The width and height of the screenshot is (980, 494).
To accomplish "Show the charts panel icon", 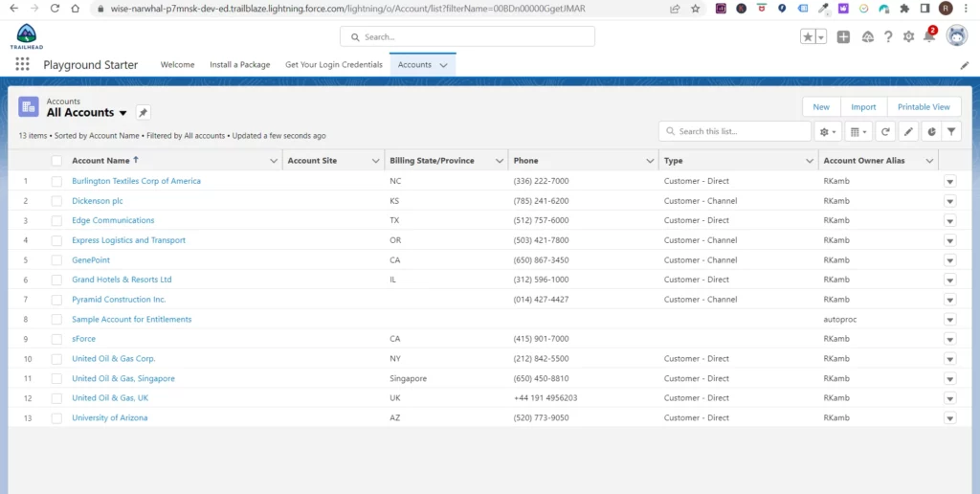I will 931,131.
